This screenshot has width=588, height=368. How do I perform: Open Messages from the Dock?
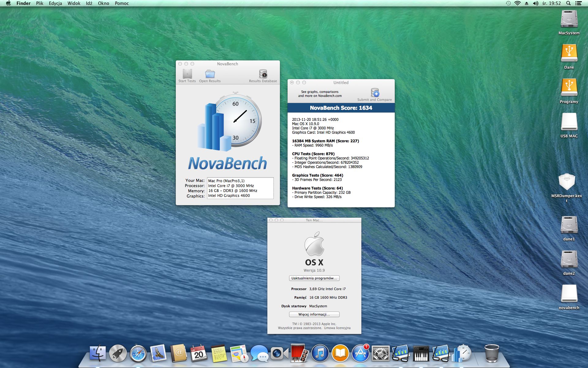click(x=259, y=354)
